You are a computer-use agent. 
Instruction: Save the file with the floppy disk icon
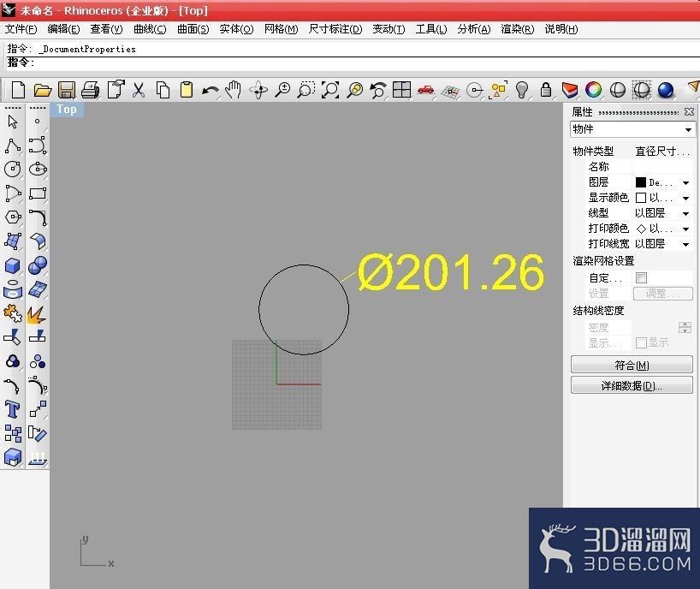click(67, 90)
